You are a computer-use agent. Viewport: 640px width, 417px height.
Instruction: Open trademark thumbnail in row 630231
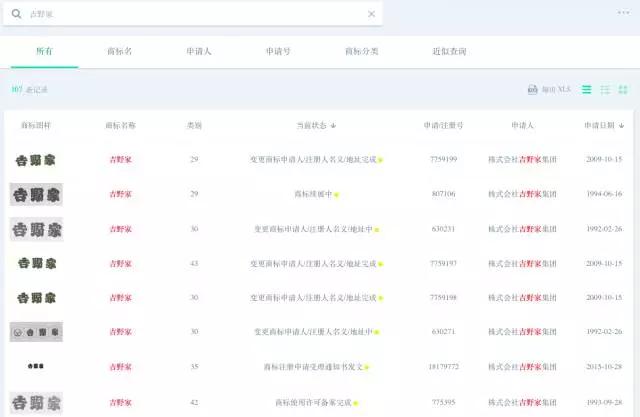(36, 229)
